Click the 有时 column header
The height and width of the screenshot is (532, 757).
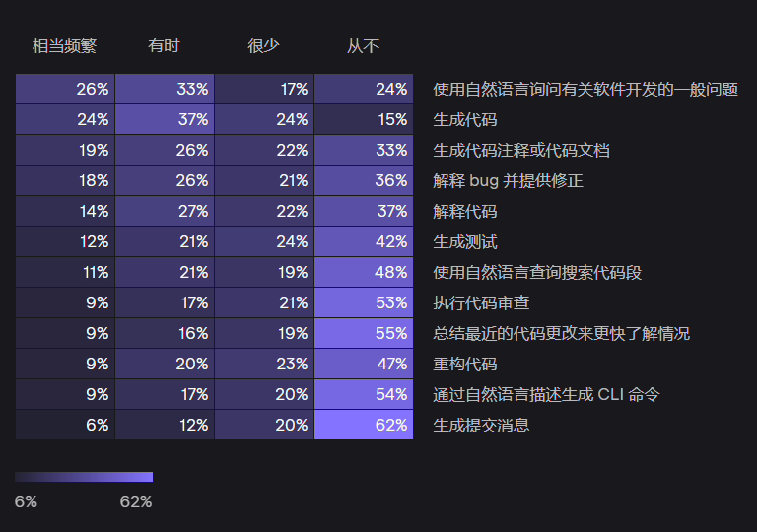click(x=165, y=46)
